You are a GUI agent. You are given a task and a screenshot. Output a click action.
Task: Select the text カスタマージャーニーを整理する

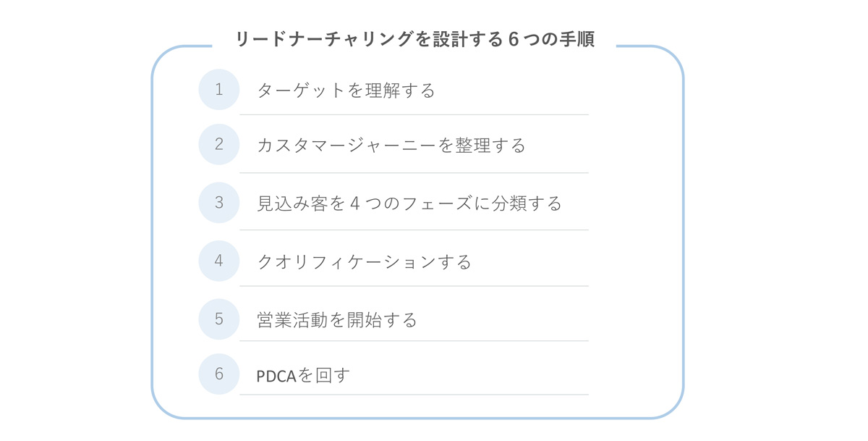point(391,145)
